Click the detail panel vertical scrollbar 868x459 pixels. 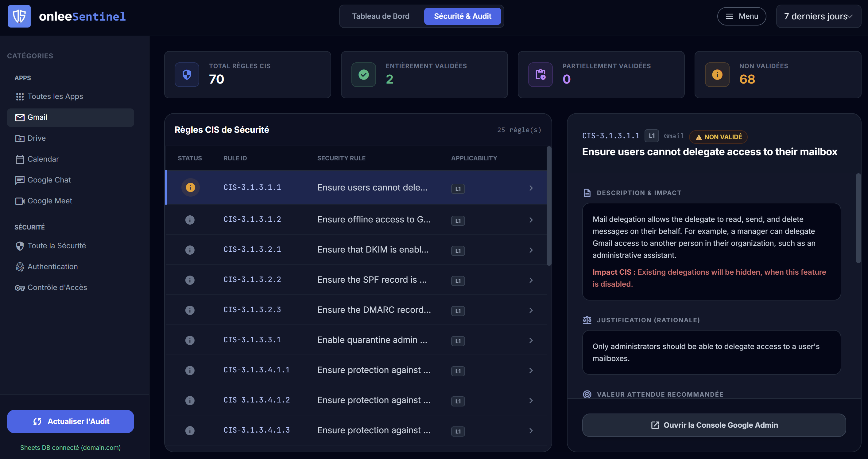click(x=858, y=218)
